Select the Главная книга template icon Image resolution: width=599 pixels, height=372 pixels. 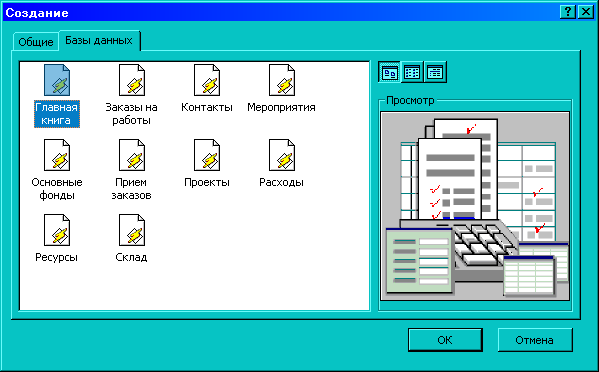click(x=57, y=80)
